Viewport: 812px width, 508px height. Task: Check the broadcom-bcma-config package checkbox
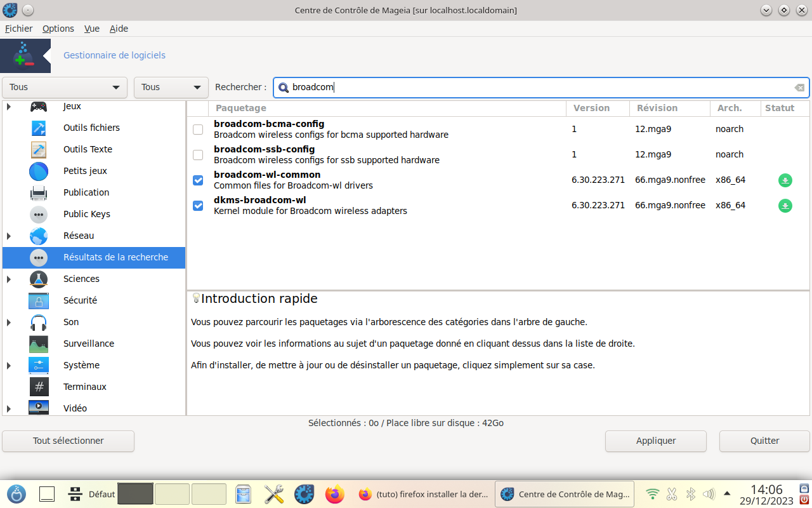(198, 130)
